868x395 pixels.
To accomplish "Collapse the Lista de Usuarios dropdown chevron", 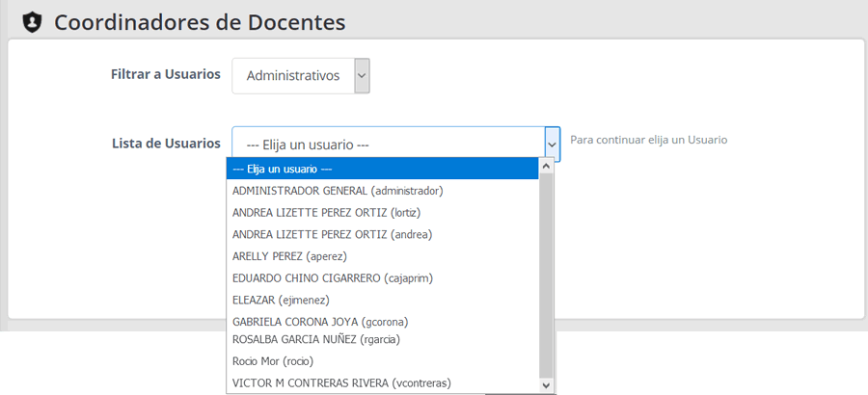I will point(553,145).
